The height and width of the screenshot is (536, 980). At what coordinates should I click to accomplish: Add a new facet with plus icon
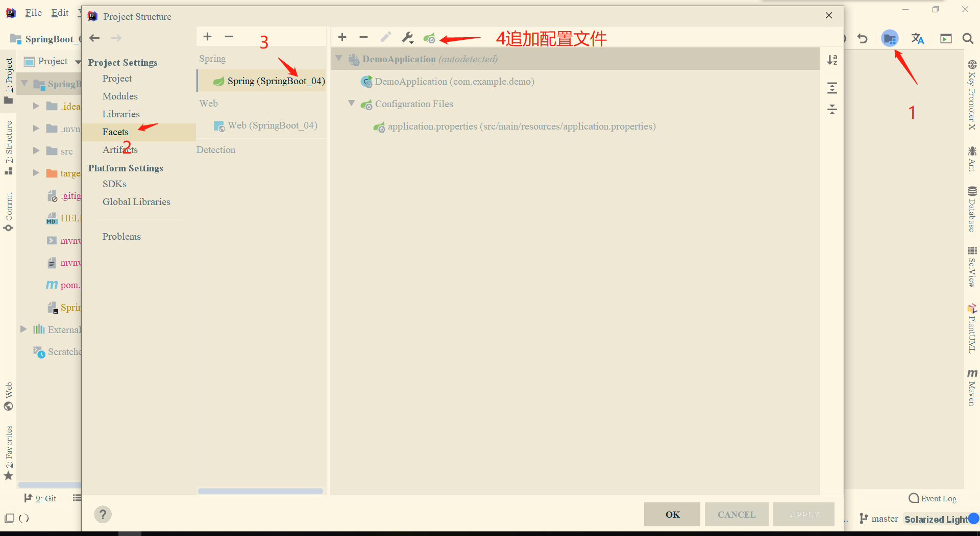(x=207, y=36)
